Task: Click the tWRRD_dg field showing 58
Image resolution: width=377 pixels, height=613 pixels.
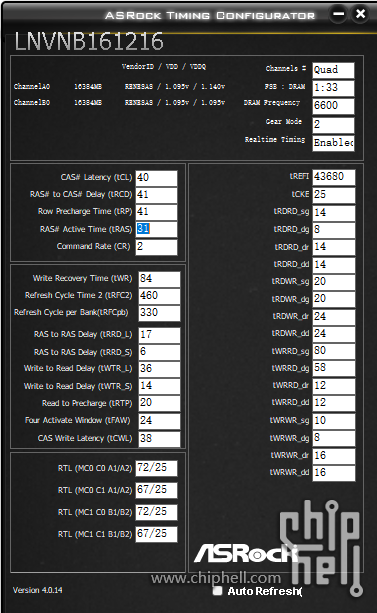Action: point(334,368)
